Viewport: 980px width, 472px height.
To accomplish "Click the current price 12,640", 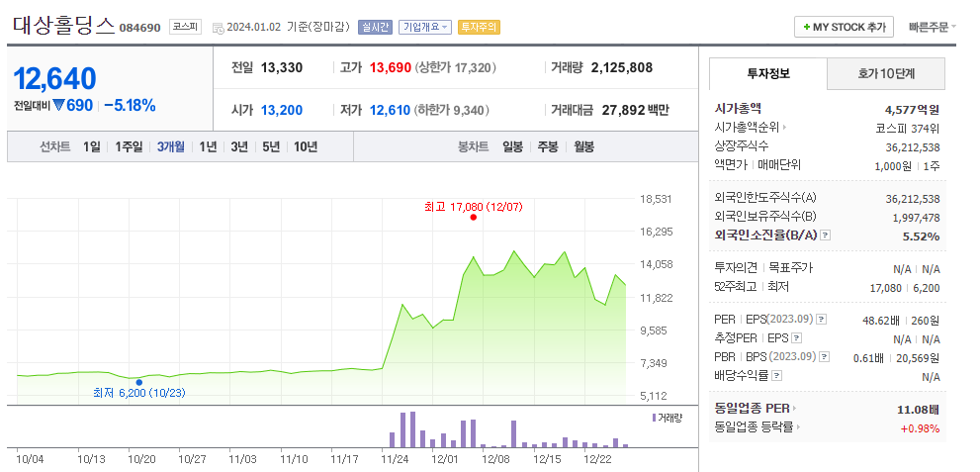I will tap(54, 79).
